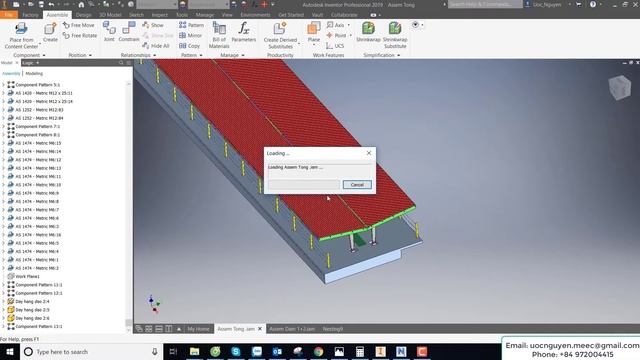640x360 pixels.
Task: Click the Shrinkwrap Substitute tool
Action: 395,35
